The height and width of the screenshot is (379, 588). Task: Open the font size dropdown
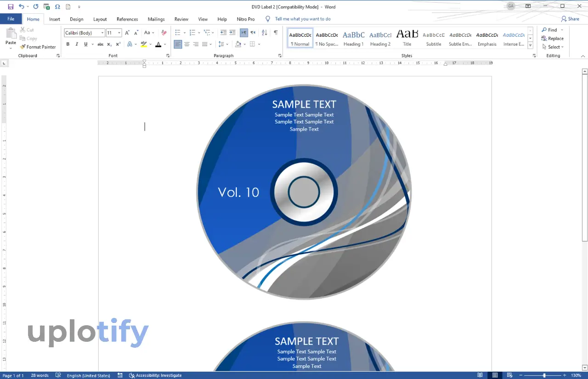(119, 33)
